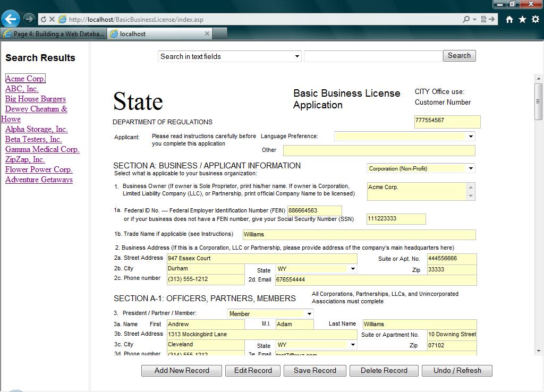Click the Business Owner name field

click(418, 192)
